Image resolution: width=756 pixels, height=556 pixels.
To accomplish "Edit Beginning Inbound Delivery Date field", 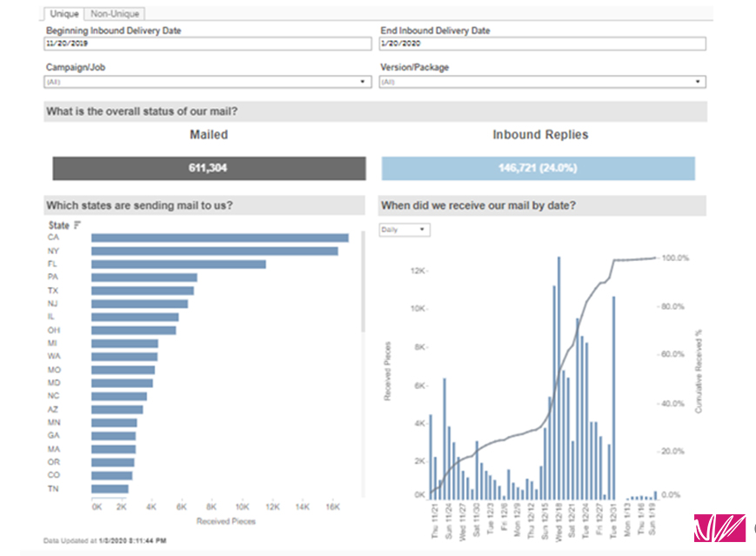I will pos(208,44).
